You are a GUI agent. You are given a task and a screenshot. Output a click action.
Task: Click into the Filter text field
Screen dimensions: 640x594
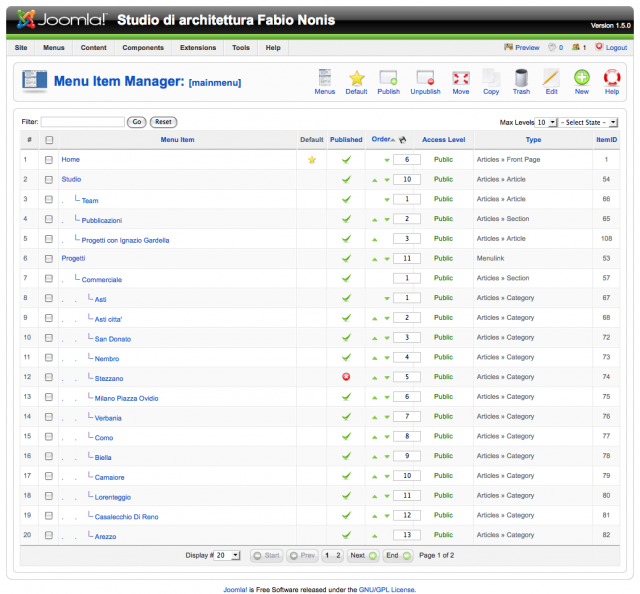pyautogui.click(x=83, y=122)
